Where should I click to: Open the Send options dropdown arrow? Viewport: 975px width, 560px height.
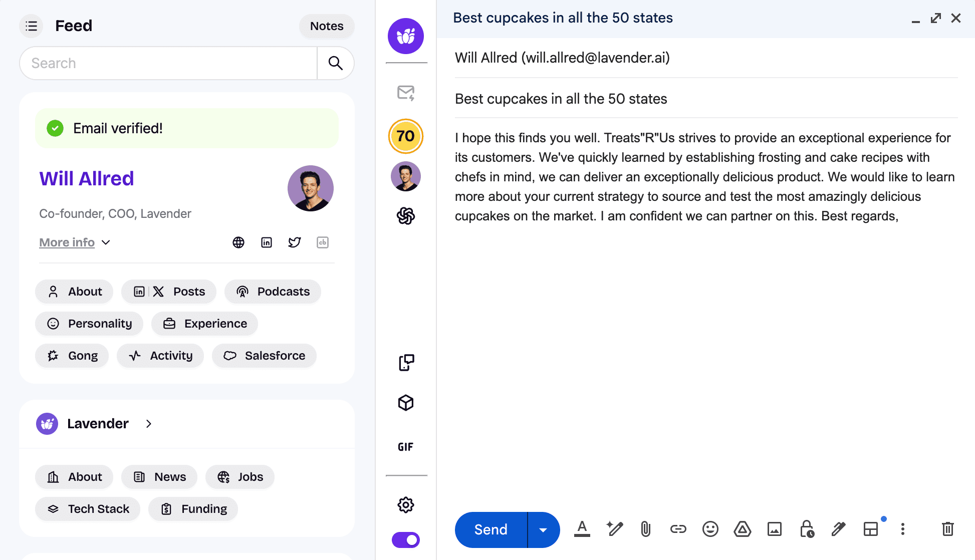click(543, 529)
